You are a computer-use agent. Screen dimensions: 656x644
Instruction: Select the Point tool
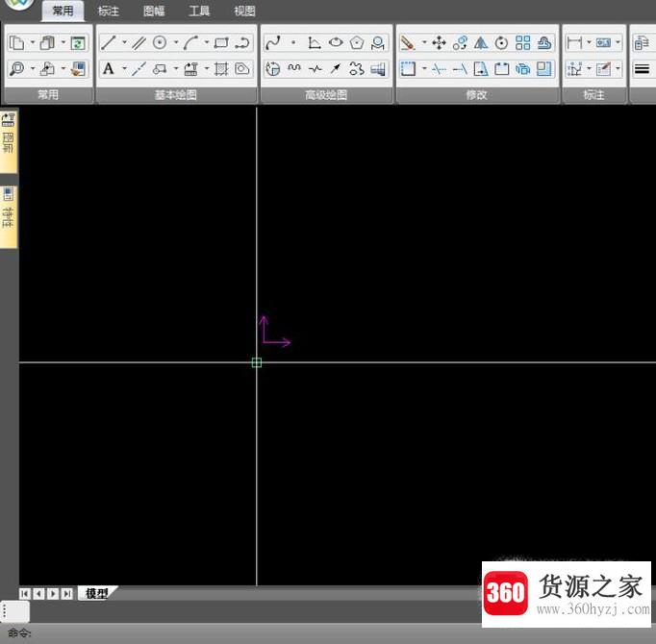tap(293, 42)
